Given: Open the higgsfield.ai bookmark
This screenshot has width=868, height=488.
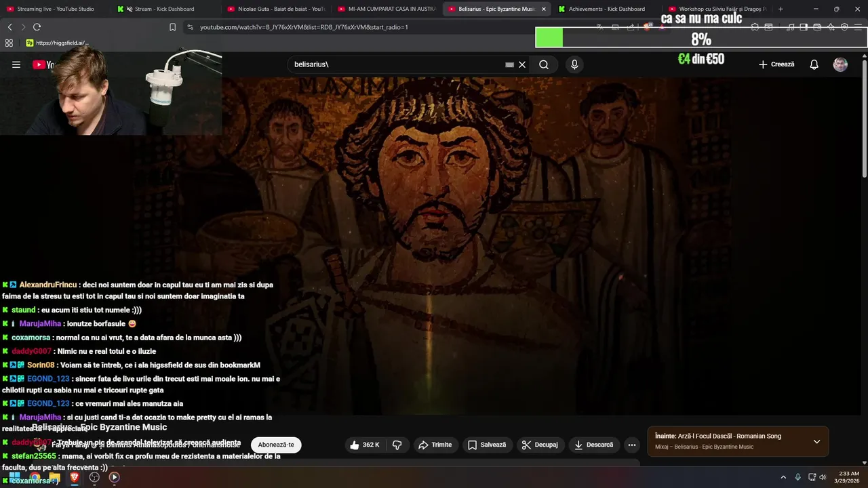Looking at the screenshot, I should tap(57, 43).
